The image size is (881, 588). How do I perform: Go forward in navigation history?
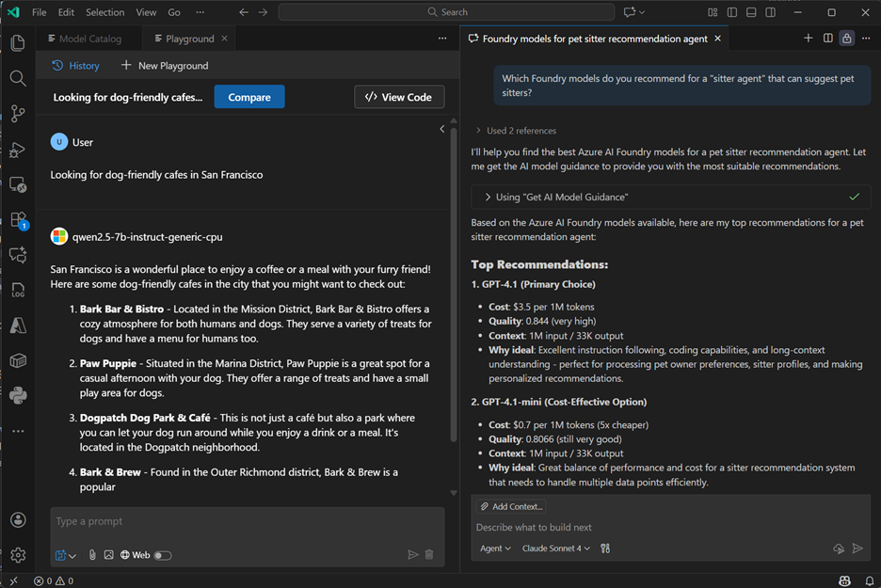(x=263, y=12)
